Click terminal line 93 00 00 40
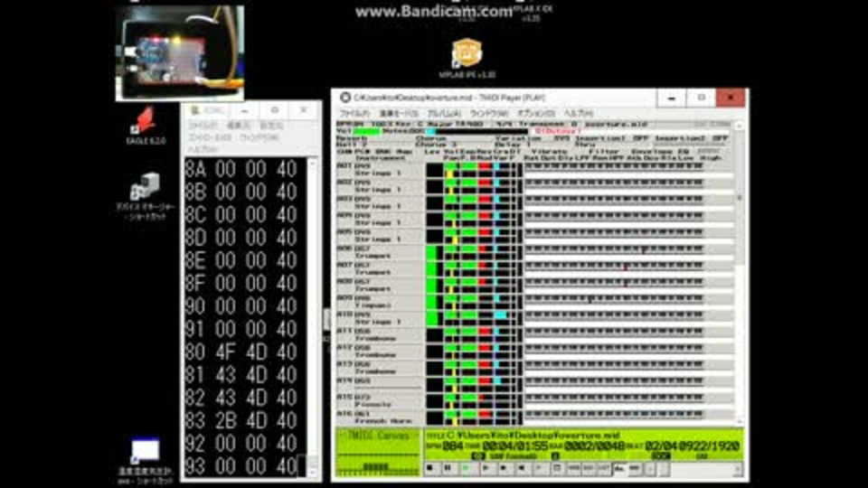 [x=241, y=466]
